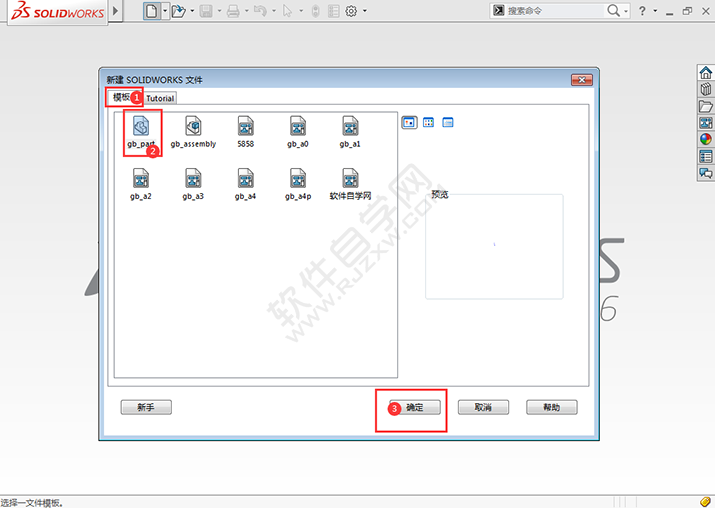This screenshot has width=715, height=508.
Task: Click the Print toolbar icon
Action: click(x=233, y=10)
